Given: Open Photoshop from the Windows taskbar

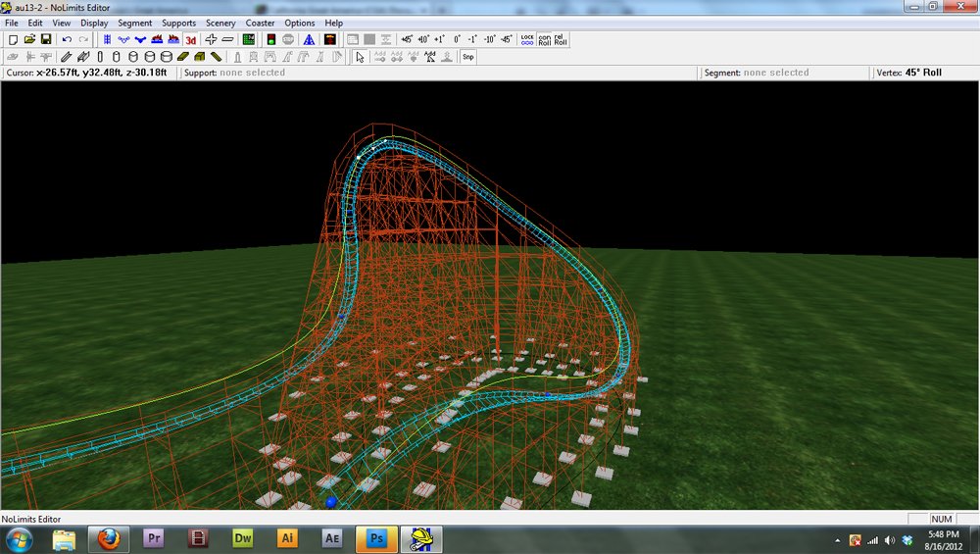Looking at the screenshot, I should point(375,538).
